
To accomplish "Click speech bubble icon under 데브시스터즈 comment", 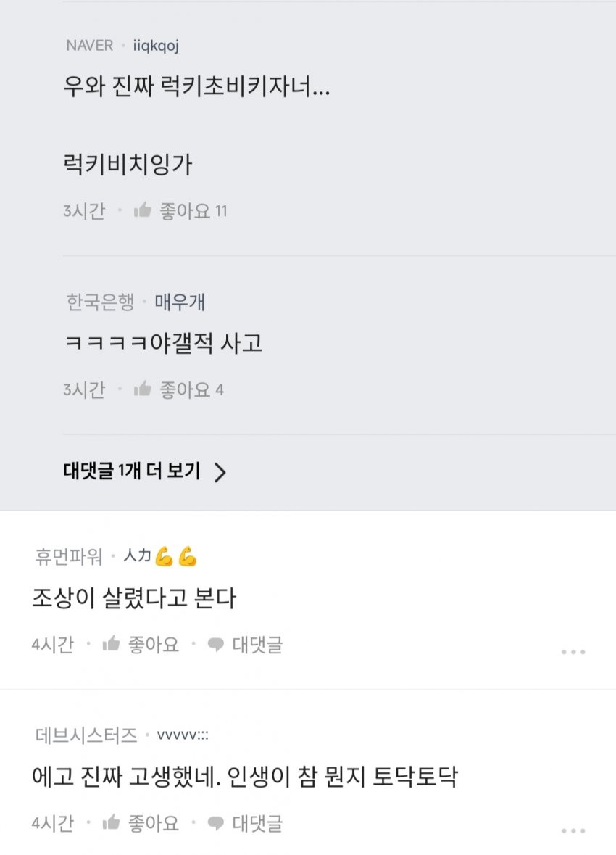I will click(x=216, y=823).
